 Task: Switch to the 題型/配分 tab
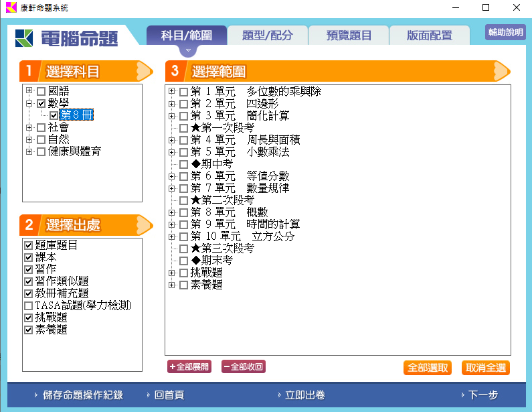click(268, 36)
